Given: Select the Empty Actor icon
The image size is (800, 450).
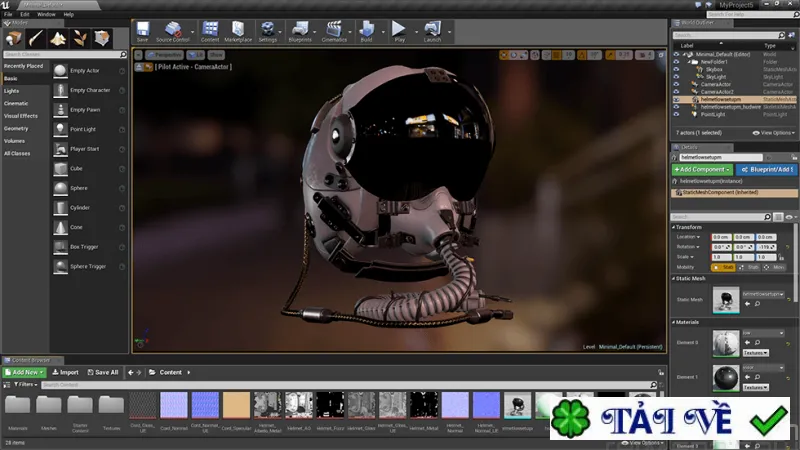Looking at the screenshot, I should (60, 71).
